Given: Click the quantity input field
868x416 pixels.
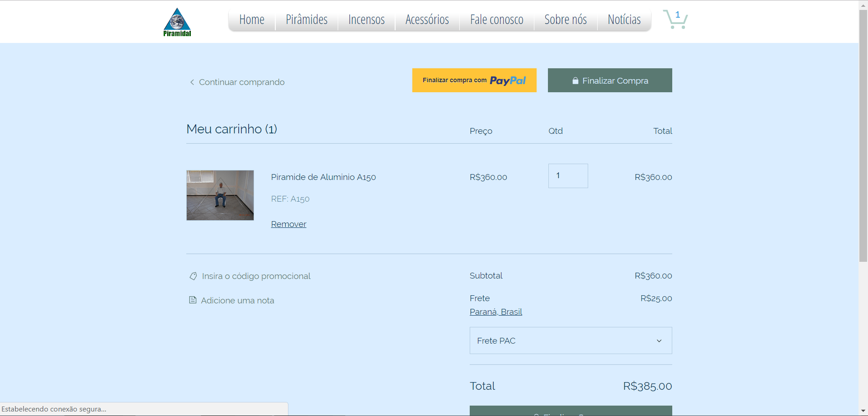Looking at the screenshot, I should click(568, 176).
